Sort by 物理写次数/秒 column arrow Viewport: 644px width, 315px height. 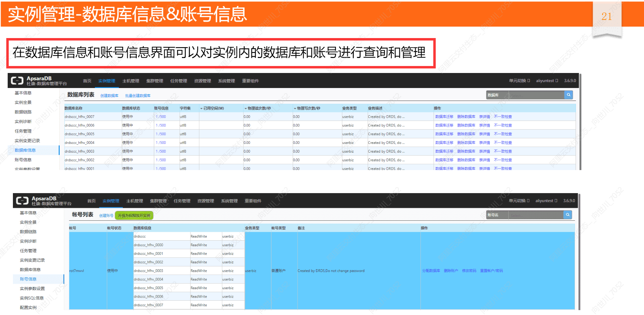295,108
